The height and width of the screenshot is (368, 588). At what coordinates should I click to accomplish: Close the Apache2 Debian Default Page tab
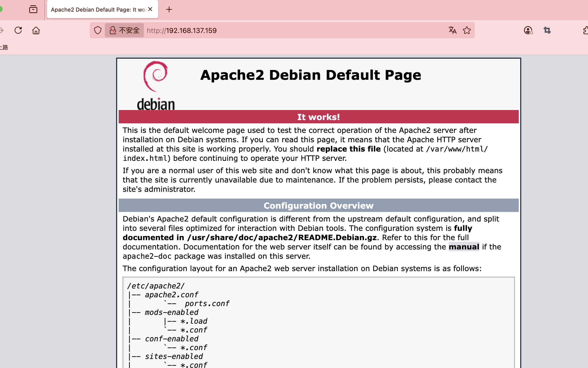150,9
